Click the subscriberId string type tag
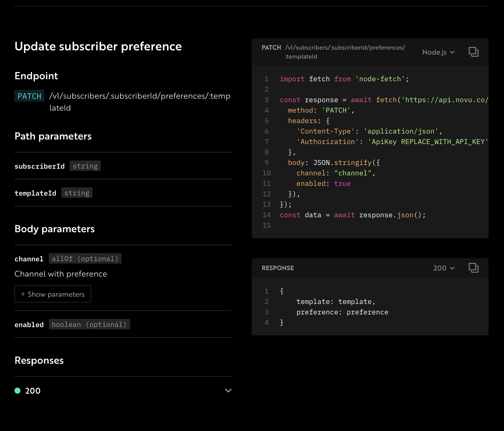 pyautogui.click(x=85, y=166)
